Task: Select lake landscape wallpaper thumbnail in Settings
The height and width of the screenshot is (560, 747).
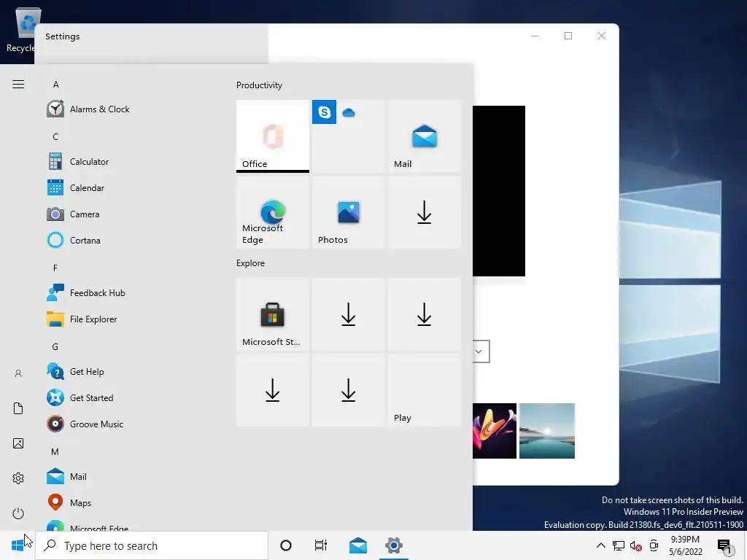Action: (x=547, y=431)
